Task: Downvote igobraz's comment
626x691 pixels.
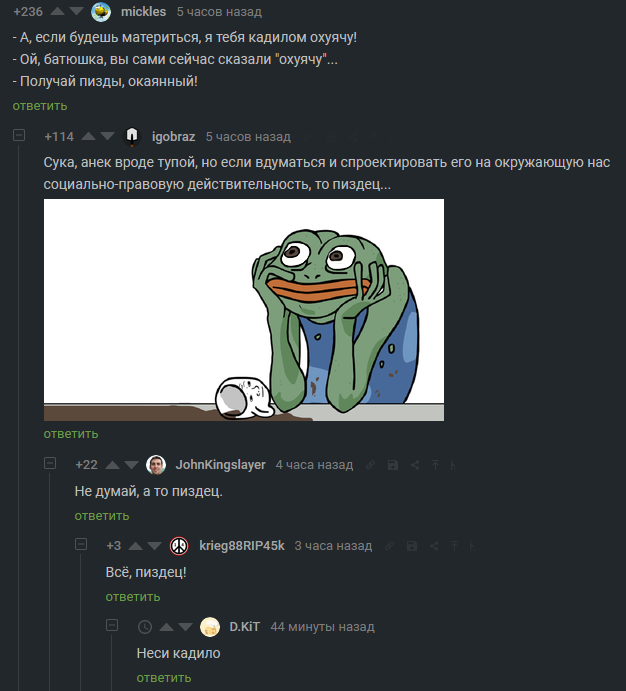Action: point(107,137)
